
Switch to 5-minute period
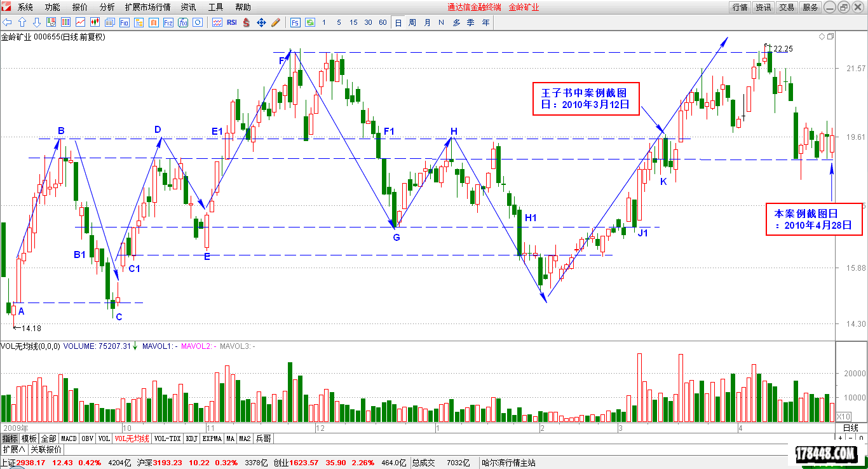(339, 22)
